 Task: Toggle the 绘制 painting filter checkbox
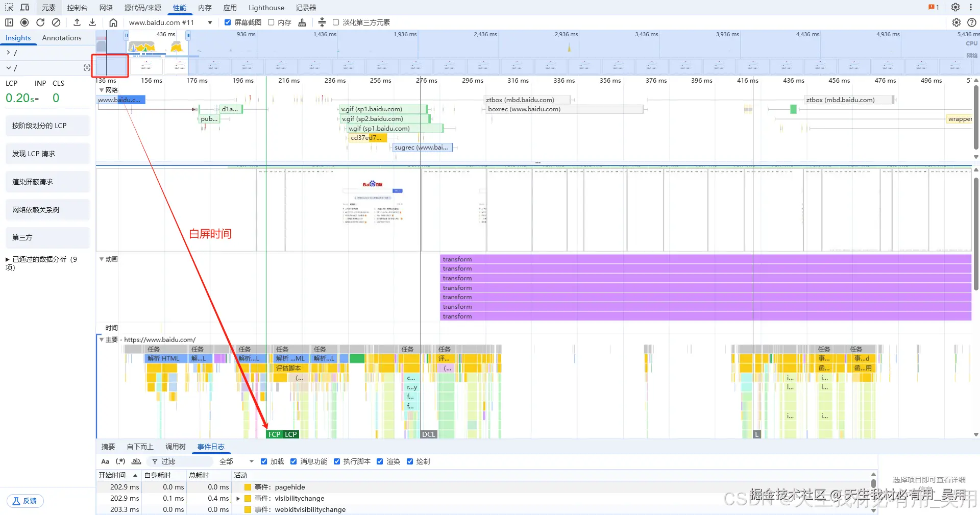coord(410,461)
